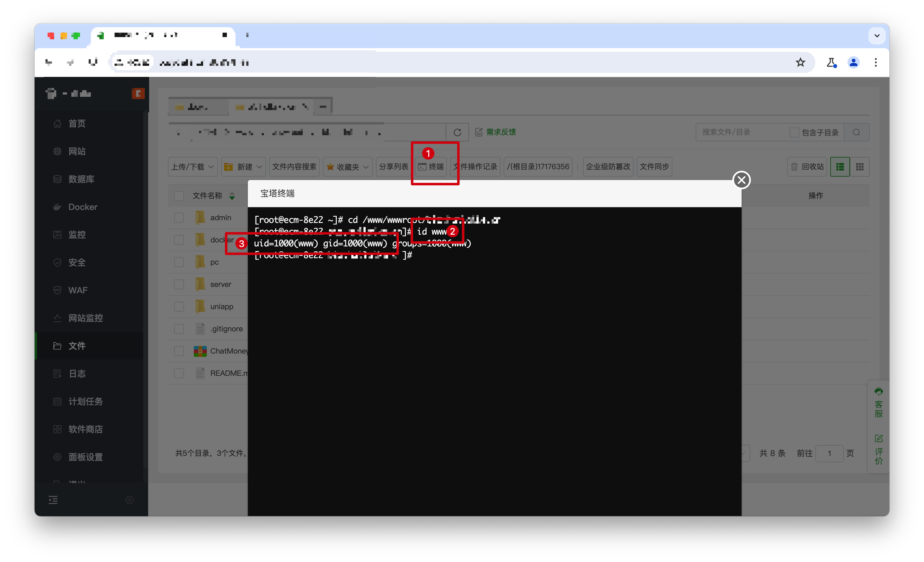
Task: Open Chrome labs flask icon
Action: coord(831,62)
